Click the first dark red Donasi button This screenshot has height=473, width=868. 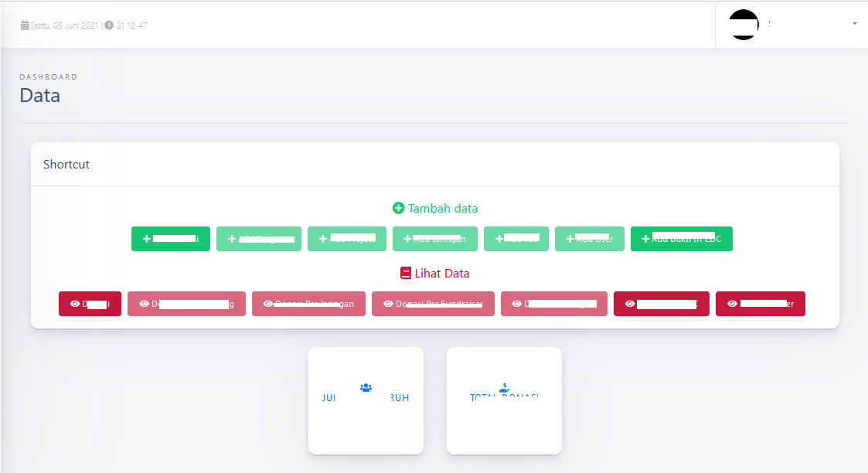[x=90, y=304]
